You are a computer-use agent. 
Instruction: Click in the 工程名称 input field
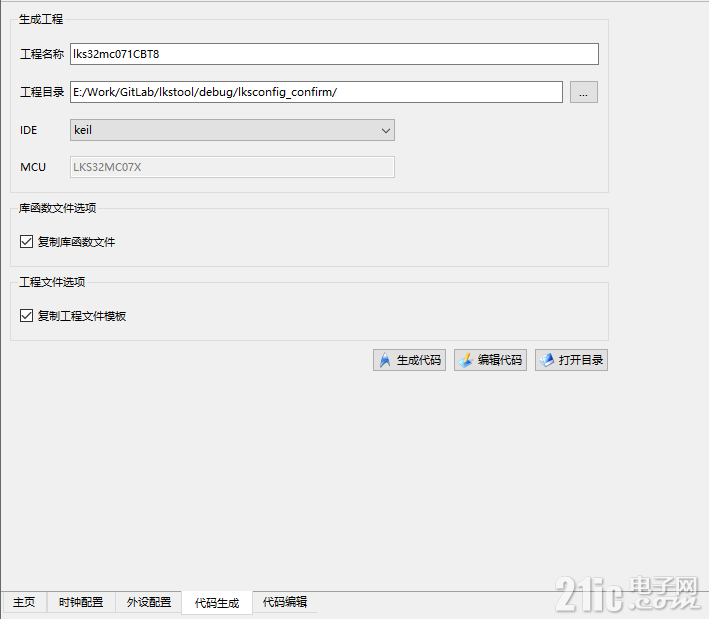point(334,54)
